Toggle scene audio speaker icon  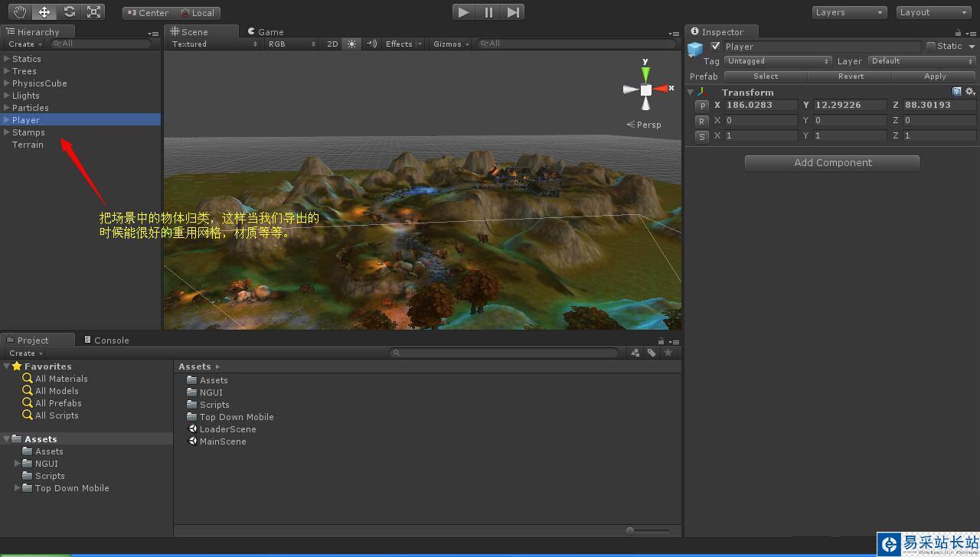click(371, 44)
